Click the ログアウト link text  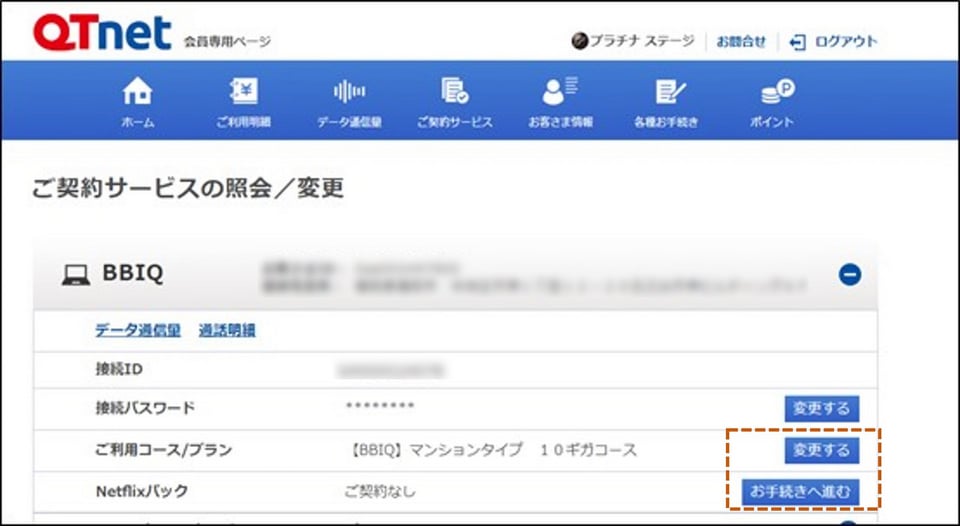[846, 42]
